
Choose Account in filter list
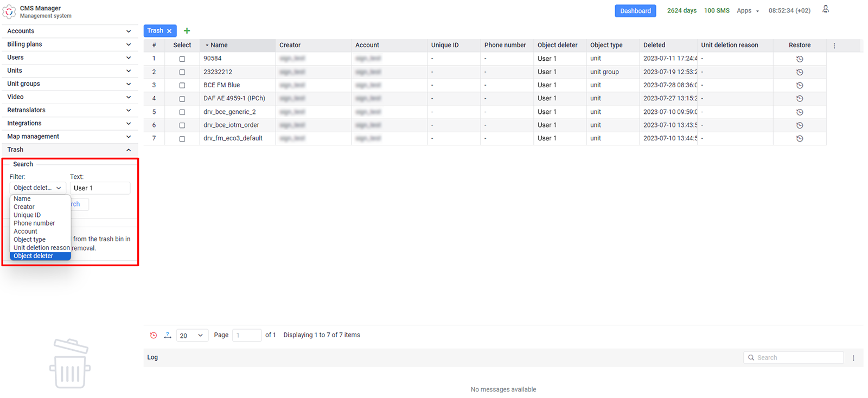point(40,232)
